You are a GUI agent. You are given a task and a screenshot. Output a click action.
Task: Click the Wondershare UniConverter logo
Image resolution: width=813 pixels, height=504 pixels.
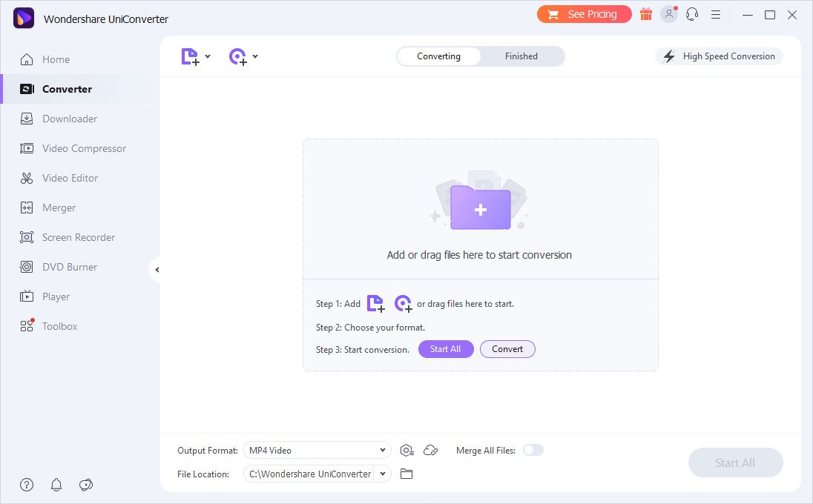click(23, 18)
